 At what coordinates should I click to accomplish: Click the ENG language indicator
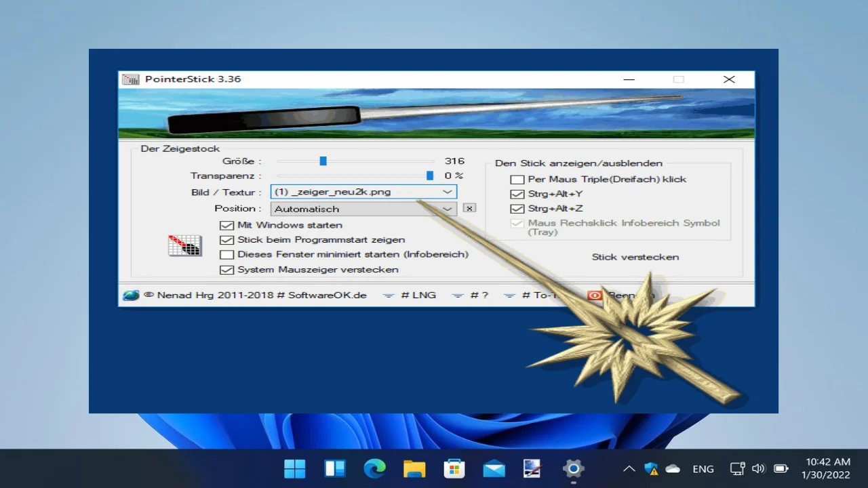(703, 468)
